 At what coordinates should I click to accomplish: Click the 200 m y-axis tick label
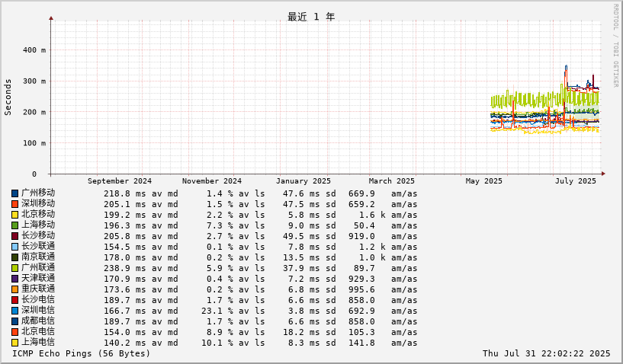(x=34, y=112)
